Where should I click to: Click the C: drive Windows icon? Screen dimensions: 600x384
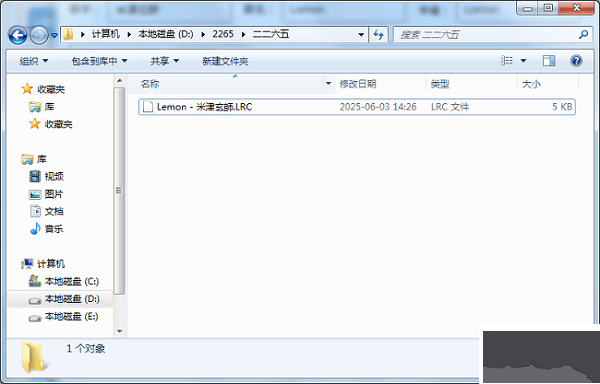[35, 281]
